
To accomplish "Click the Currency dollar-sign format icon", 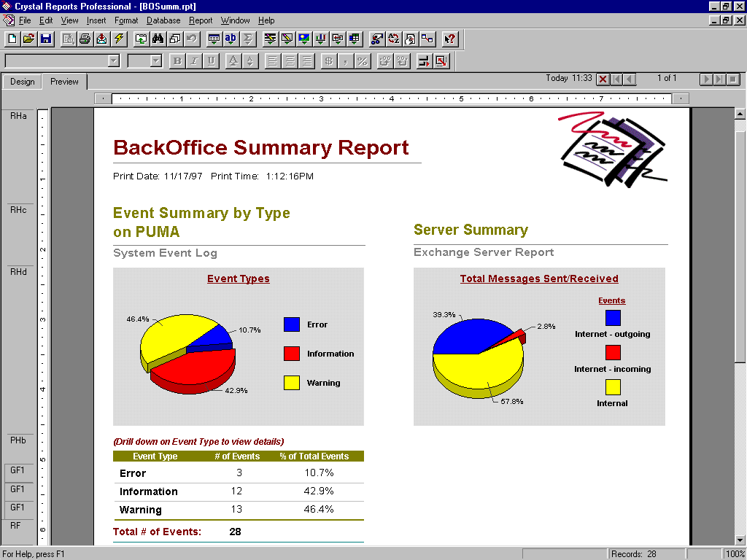I will pos(328,61).
